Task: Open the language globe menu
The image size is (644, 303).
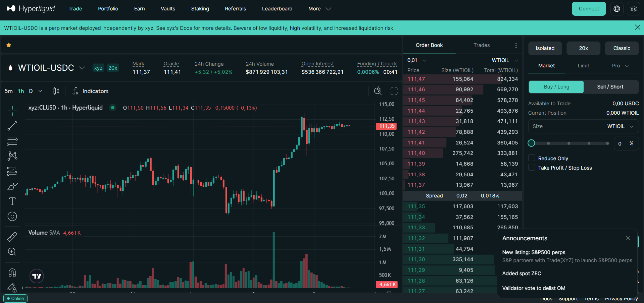Action: point(617,9)
